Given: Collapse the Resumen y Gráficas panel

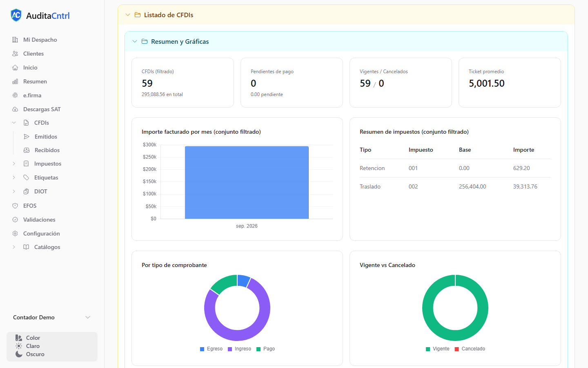Looking at the screenshot, I should tap(135, 41).
